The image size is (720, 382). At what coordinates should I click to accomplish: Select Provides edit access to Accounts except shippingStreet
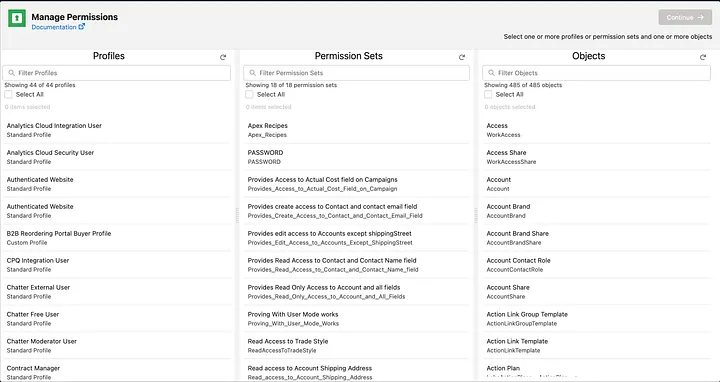(x=356, y=238)
